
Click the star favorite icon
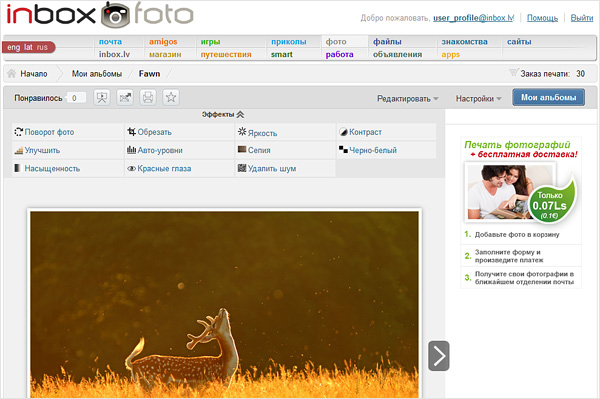pos(171,98)
